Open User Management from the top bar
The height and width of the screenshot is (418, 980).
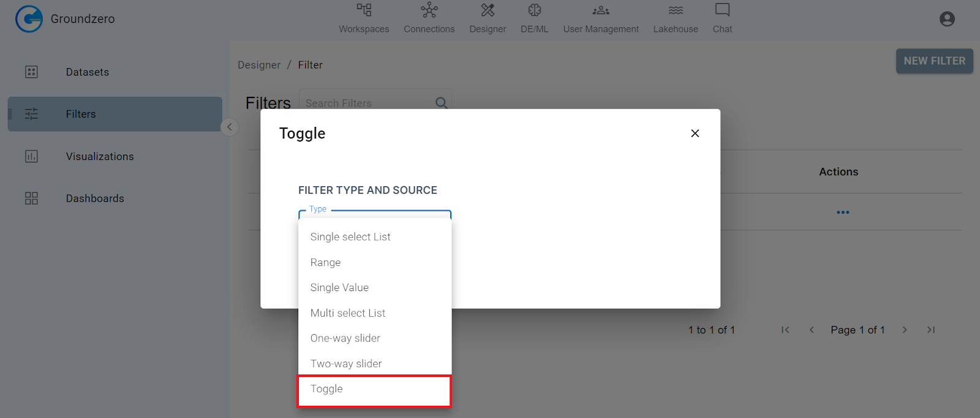coord(600,18)
